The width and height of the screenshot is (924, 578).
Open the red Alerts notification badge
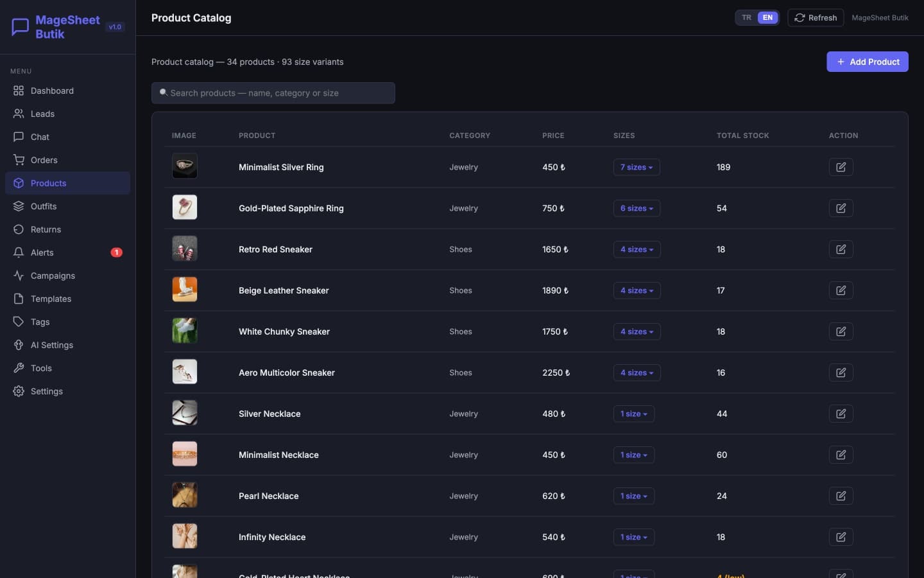[x=116, y=252]
